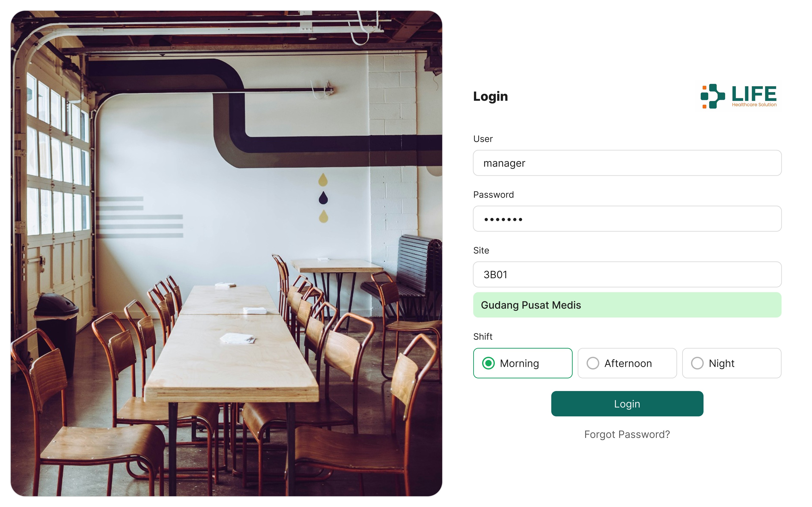
Task: Click the Site field label
Action: tap(481, 251)
